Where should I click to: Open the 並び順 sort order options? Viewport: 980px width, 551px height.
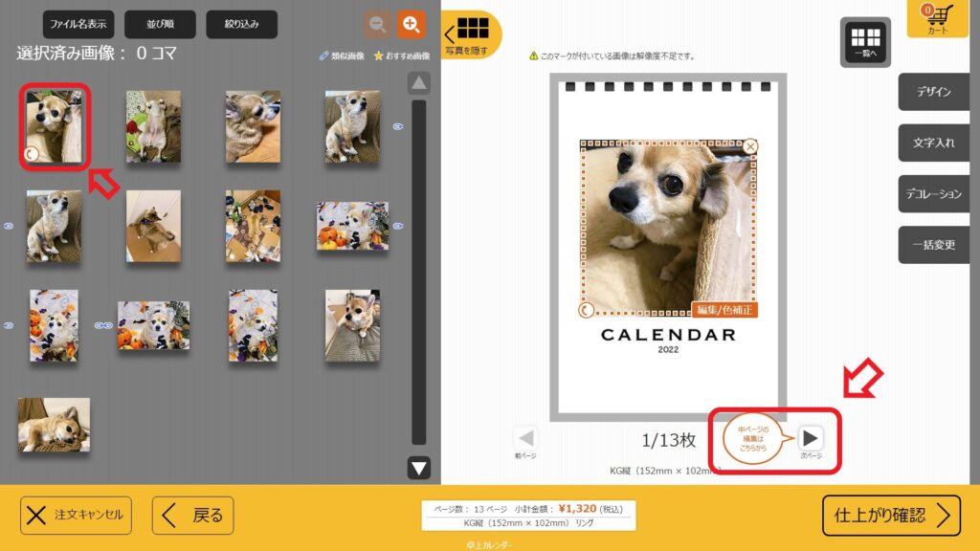coord(160,24)
